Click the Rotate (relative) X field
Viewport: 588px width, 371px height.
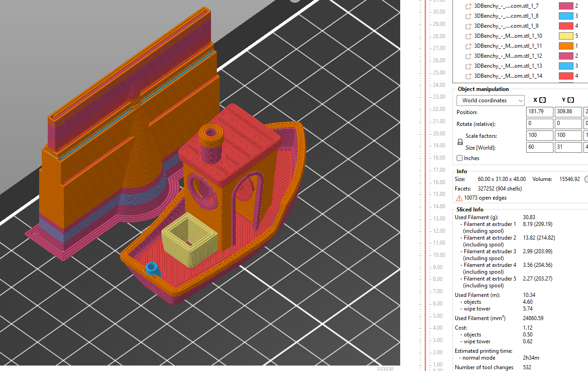coord(540,124)
